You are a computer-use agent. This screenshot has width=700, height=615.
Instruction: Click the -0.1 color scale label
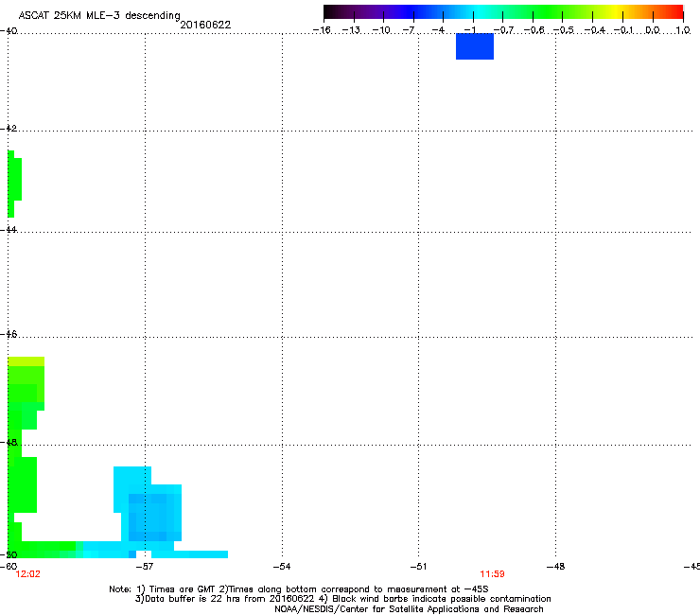tap(623, 30)
